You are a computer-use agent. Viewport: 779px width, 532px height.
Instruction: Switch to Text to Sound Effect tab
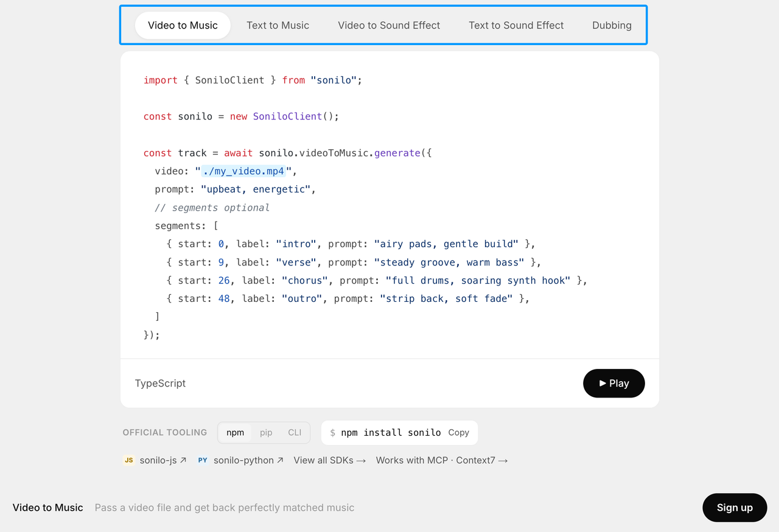(x=516, y=26)
